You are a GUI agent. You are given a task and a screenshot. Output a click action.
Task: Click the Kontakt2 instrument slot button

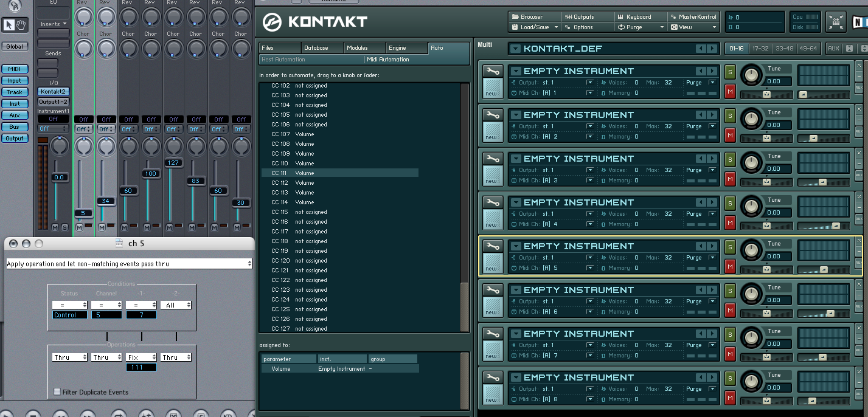[54, 91]
